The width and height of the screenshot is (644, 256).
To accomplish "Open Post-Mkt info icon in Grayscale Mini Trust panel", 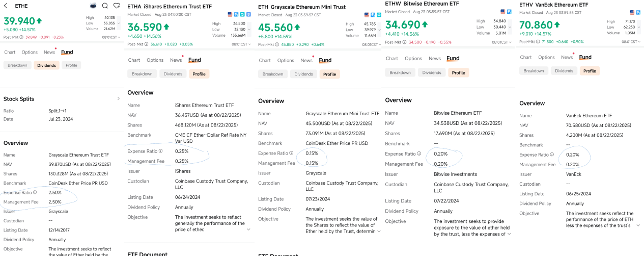I will (276, 44).
